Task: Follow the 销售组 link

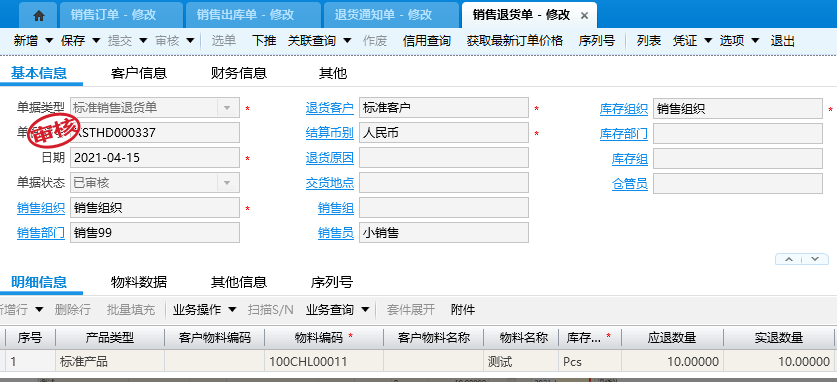Action: (x=336, y=208)
